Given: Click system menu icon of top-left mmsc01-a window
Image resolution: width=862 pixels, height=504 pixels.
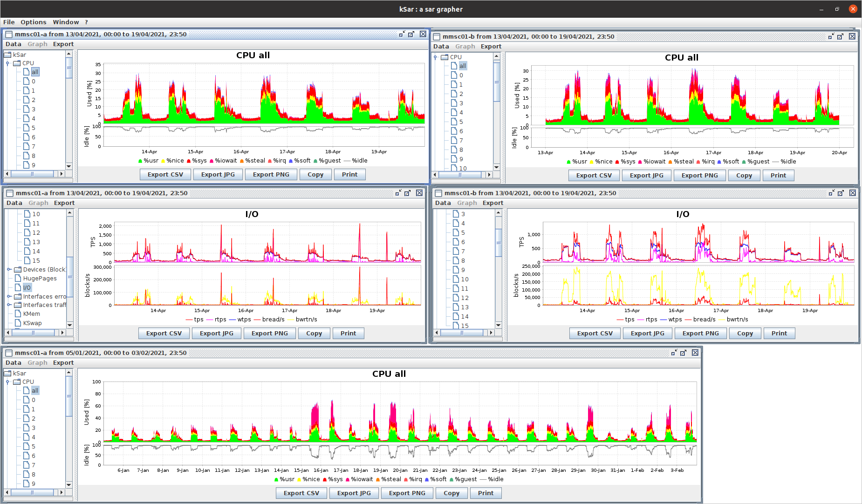Looking at the screenshot, I should click(9, 34).
